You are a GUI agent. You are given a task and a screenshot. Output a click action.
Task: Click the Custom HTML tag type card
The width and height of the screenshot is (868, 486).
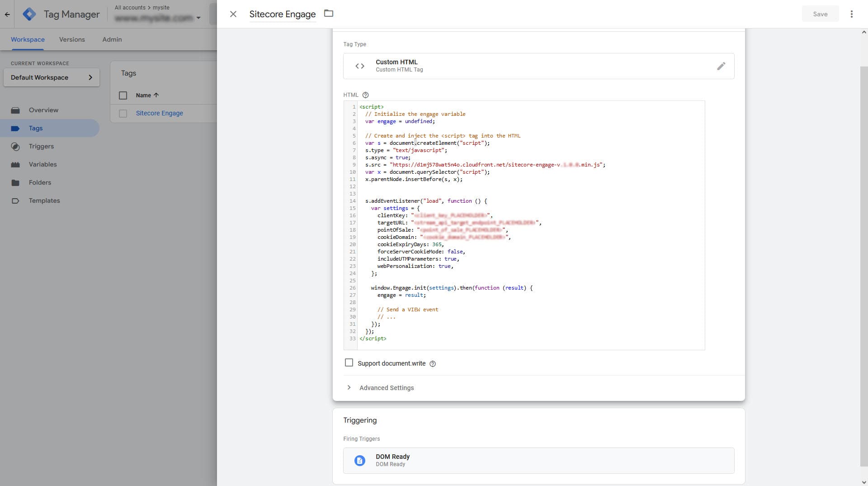click(538, 66)
